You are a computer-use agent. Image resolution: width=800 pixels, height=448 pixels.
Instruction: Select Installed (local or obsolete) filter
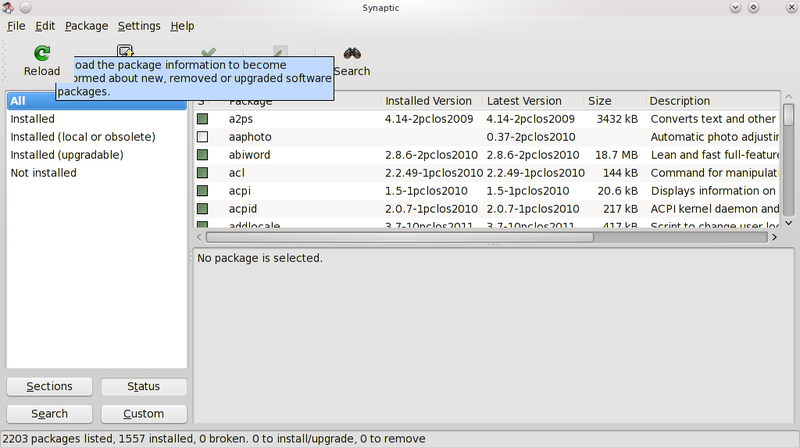(97, 137)
